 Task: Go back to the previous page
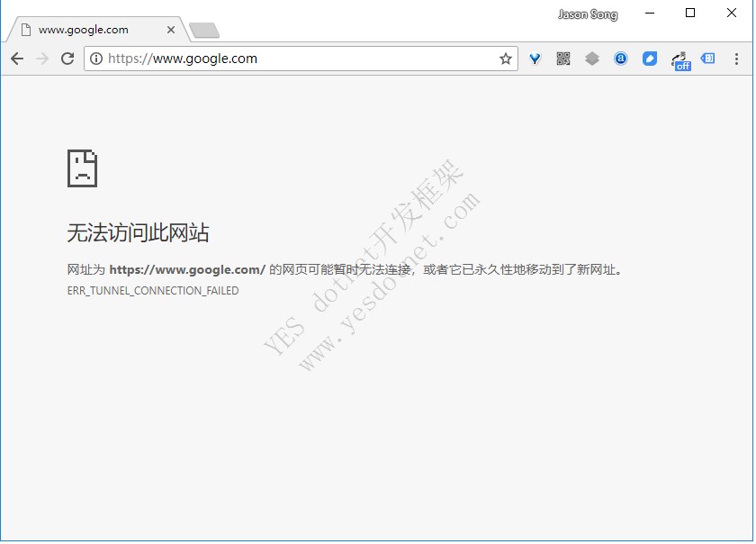pyautogui.click(x=17, y=59)
